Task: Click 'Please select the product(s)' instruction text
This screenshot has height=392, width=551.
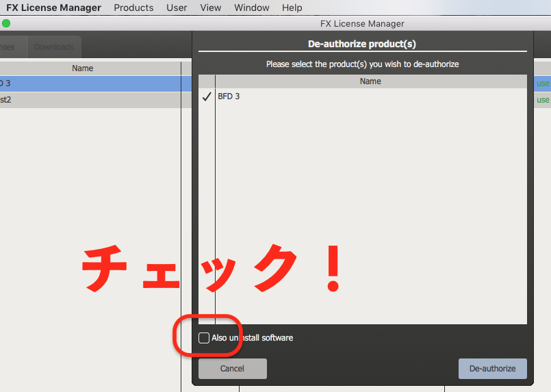Action: pyautogui.click(x=362, y=64)
